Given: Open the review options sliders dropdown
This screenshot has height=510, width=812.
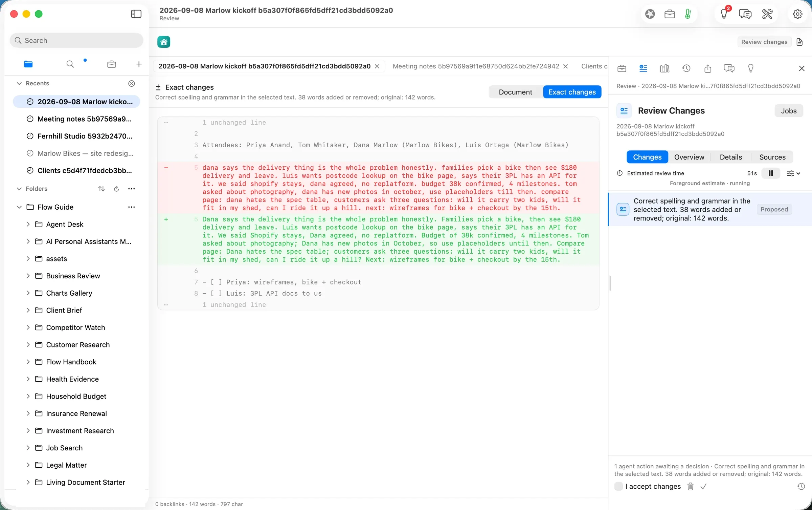Looking at the screenshot, I should (793, 173).
